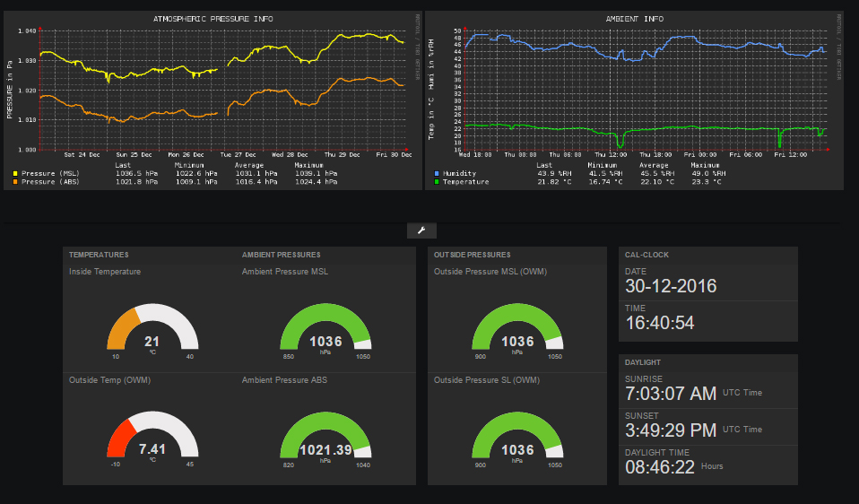The image size is (859, 504).
Task: Click the 43.9 %RH last humidity value
Action: (x=554, y=174)
